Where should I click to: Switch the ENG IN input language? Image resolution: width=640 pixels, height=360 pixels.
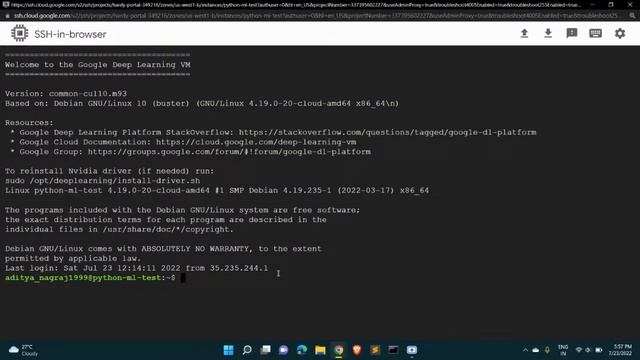[563, 350]
